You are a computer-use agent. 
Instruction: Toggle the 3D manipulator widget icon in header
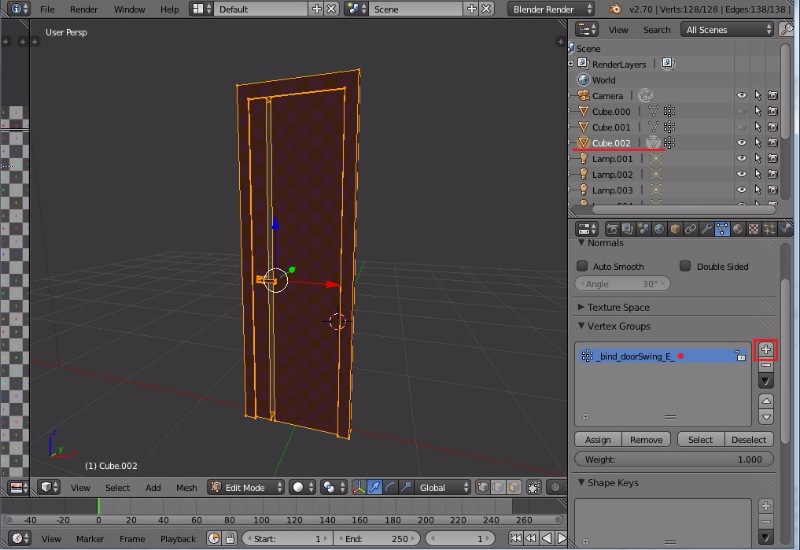[359, 487]
